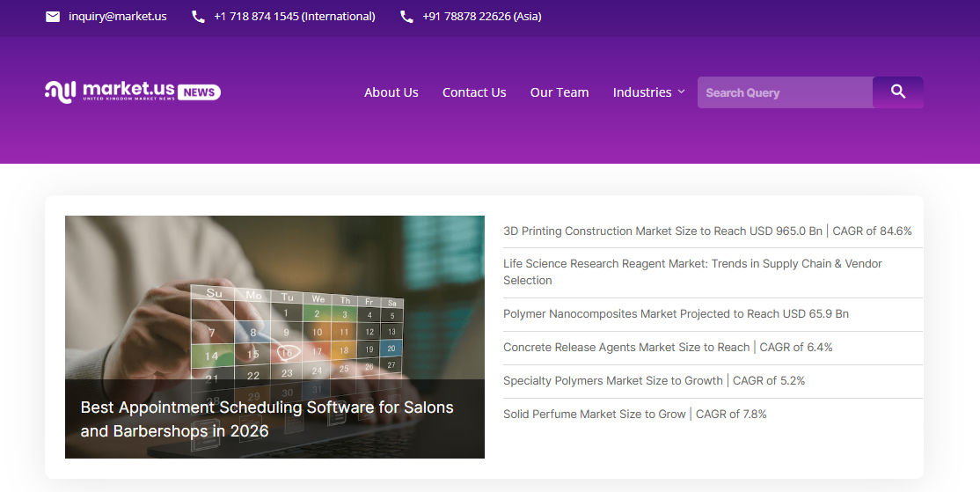The height and width of the screenshot is (492, 980).
Task: Open the Best Appointment Scheduling Software headline
Action: 267,420
